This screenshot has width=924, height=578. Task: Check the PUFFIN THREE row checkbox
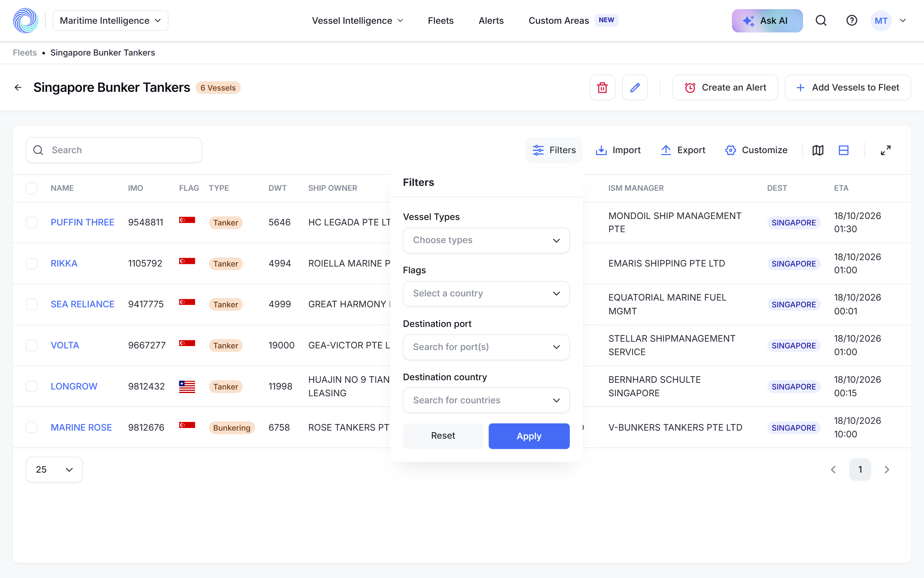point(32,223)
